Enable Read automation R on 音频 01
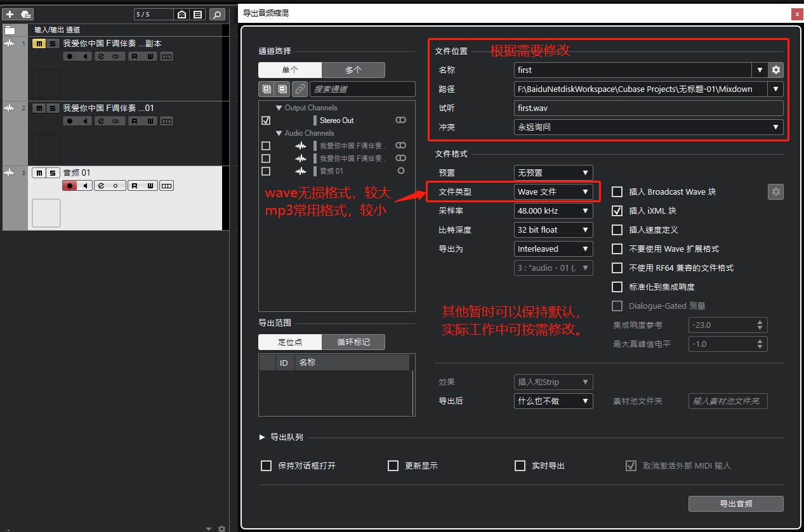This screenshot has height=532, width=804. click(x=135, y=186)
